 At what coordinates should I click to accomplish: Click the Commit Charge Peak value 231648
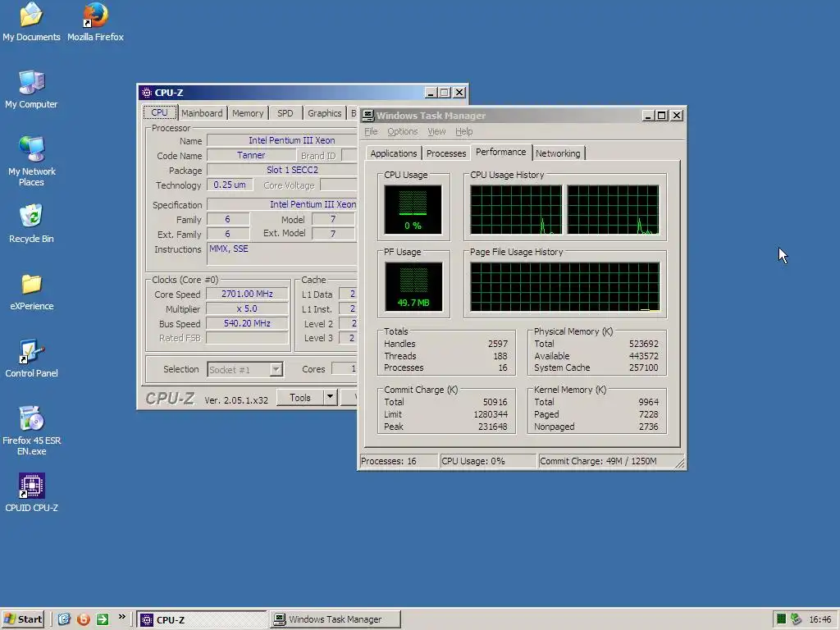pos(492,427)
